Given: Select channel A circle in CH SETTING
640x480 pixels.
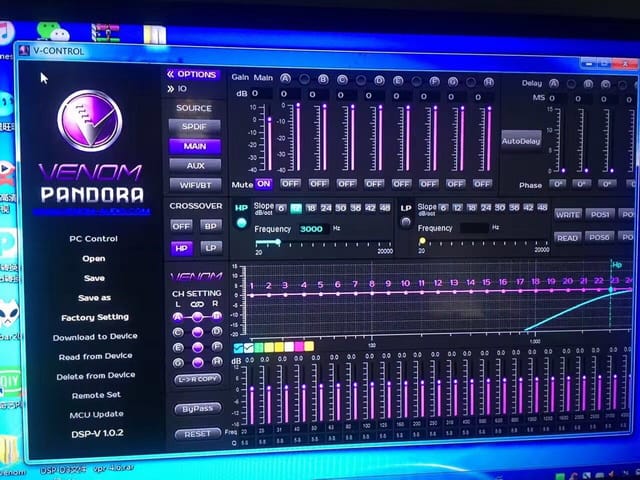Looking at the screenshot, I should pyautogui.click(x=178, y=317).
